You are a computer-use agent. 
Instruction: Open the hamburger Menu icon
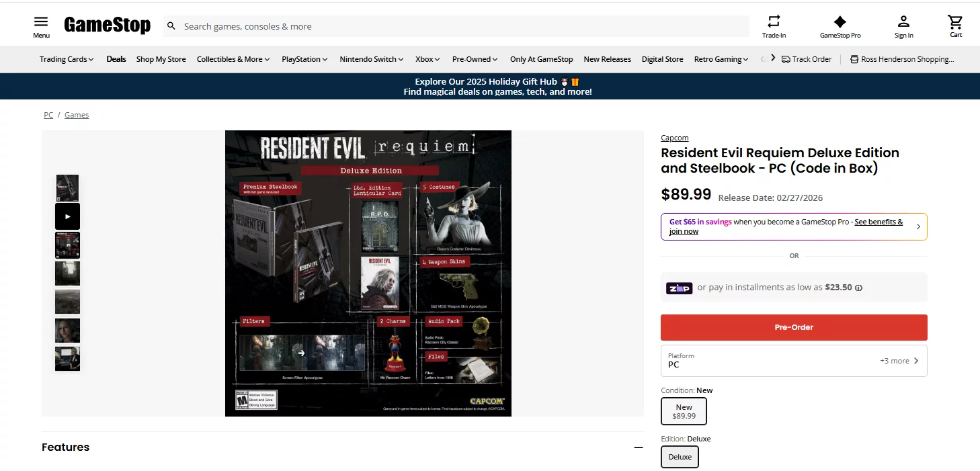coord(41,22)
